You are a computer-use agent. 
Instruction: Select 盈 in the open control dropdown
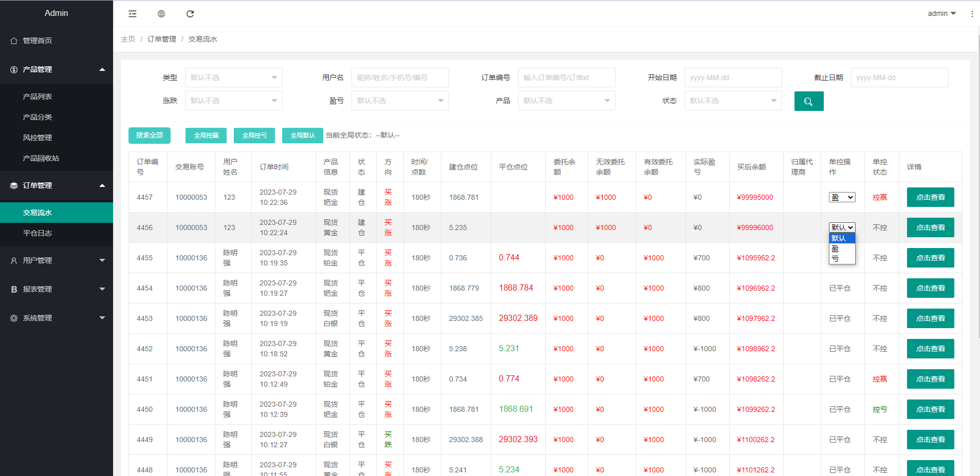point(836,249)
